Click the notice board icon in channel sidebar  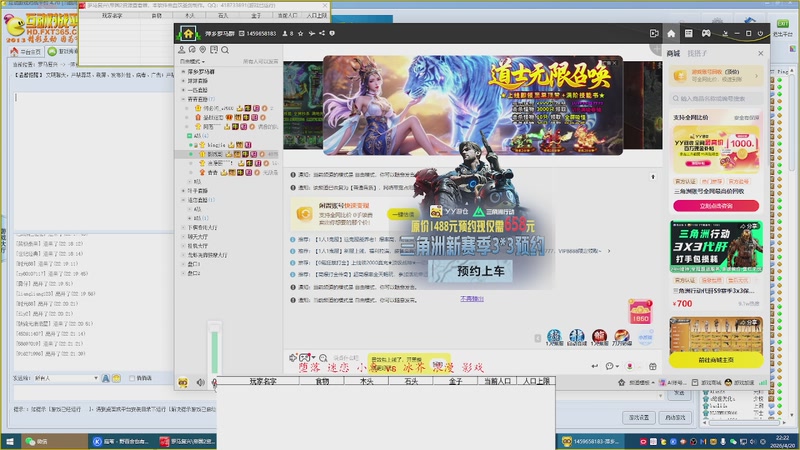214,50
